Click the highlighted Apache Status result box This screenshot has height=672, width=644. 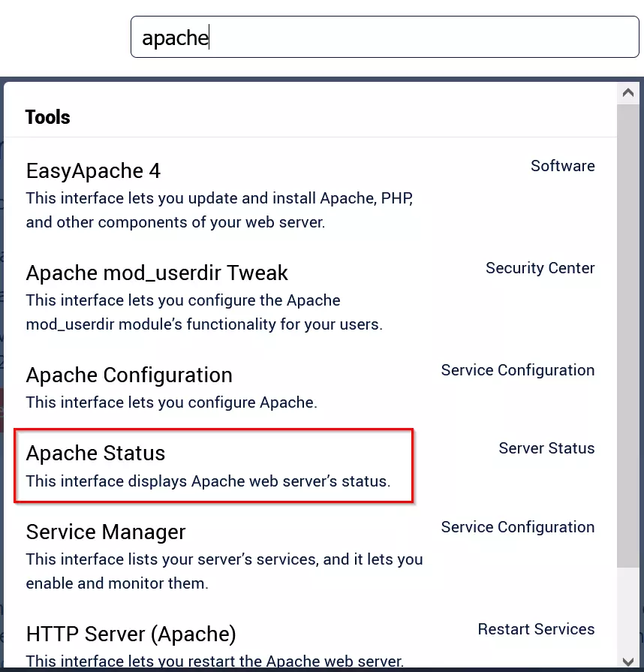[214, 466]
